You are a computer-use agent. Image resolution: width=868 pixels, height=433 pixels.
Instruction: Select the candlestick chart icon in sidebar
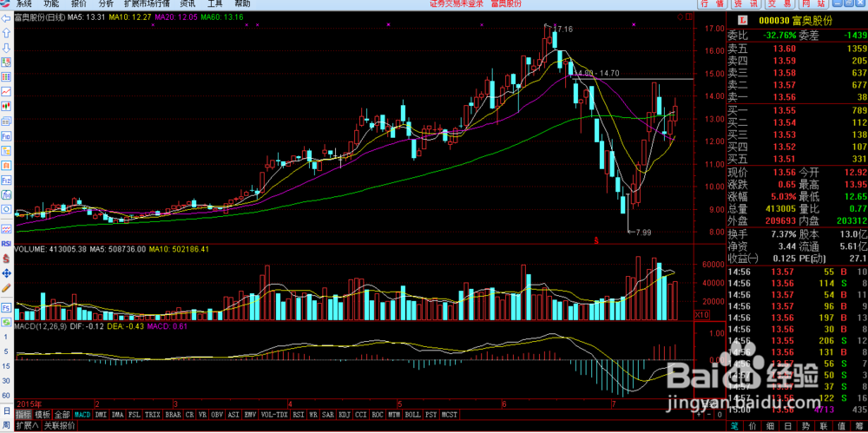pos(6,105)
